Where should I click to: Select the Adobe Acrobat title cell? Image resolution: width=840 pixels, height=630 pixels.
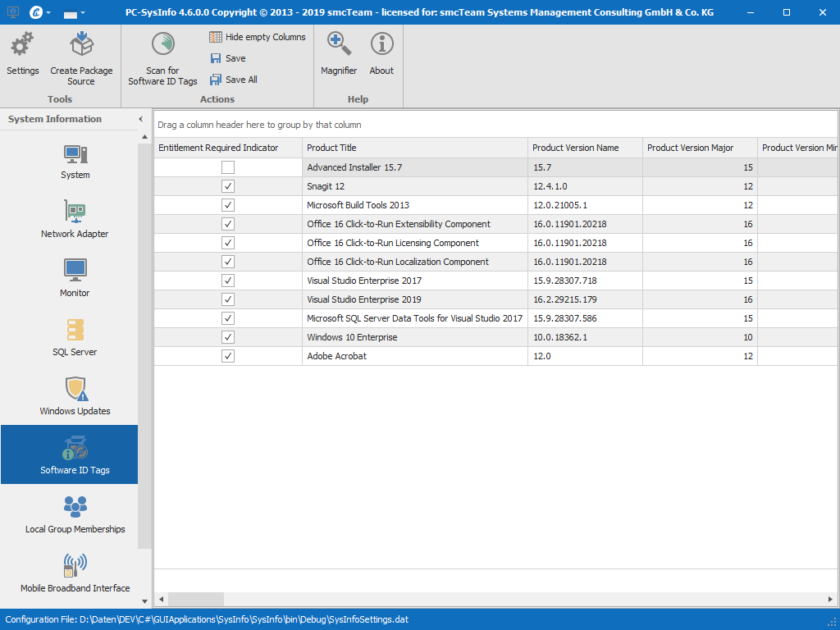(x=414, y=356)
